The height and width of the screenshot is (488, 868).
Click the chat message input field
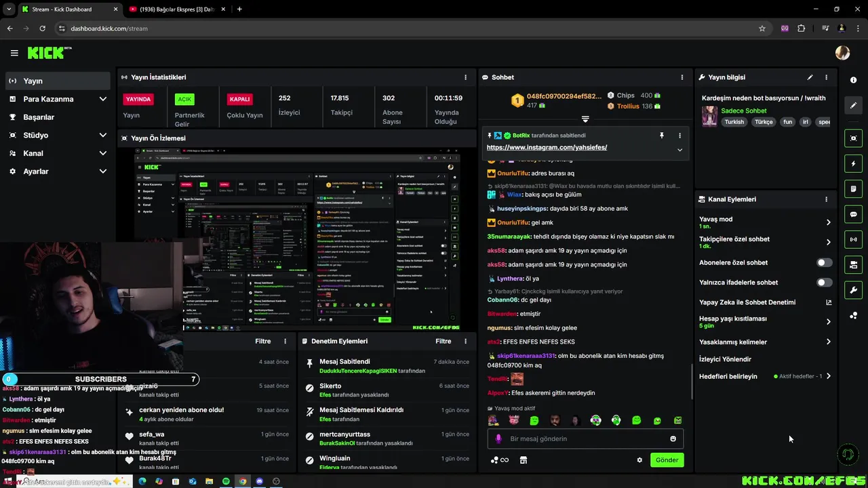[x=585, y=439]
